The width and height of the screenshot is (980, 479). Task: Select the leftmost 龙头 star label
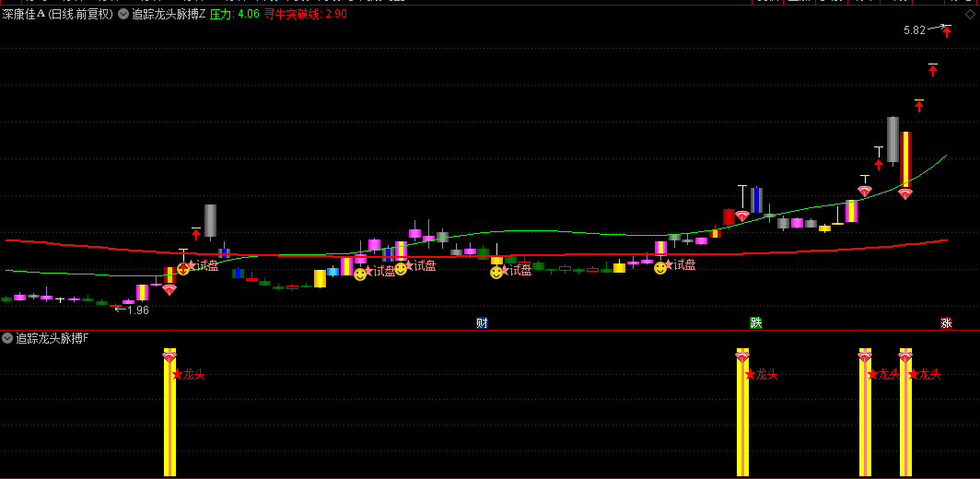pyautogui.click(x=189, y=375)
